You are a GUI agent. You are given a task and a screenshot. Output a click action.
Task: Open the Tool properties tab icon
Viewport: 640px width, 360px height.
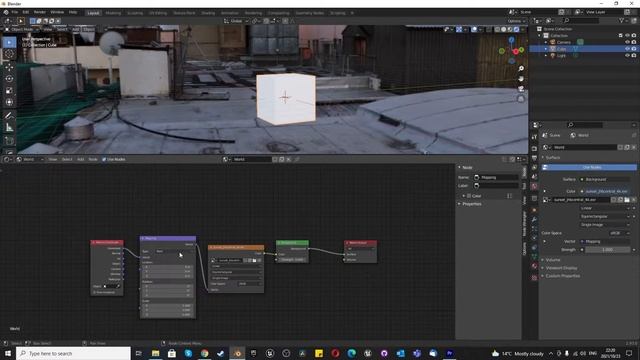coord(534,137)
